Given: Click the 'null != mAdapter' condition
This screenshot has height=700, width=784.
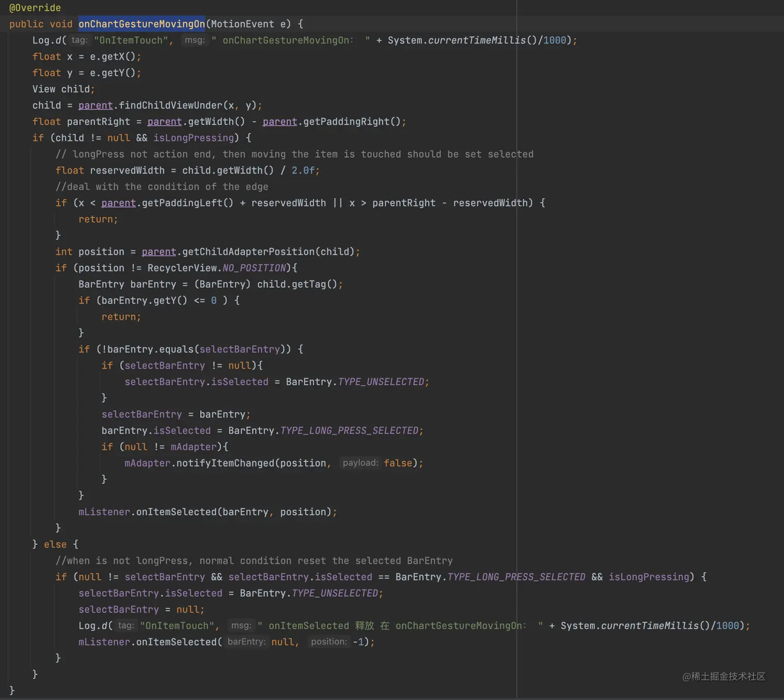Looking at the screenshot, I should pyautogui.click(x=171, y=447).
